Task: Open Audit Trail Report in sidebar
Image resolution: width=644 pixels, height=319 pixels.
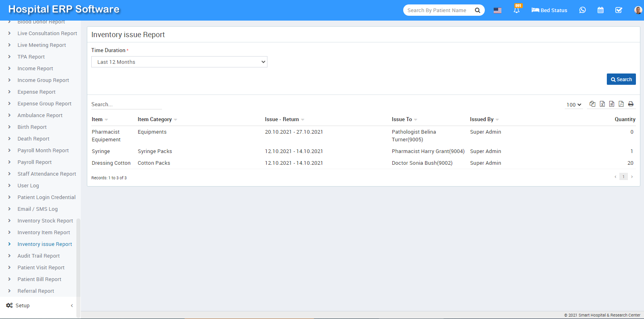Action: coord(38,256)
